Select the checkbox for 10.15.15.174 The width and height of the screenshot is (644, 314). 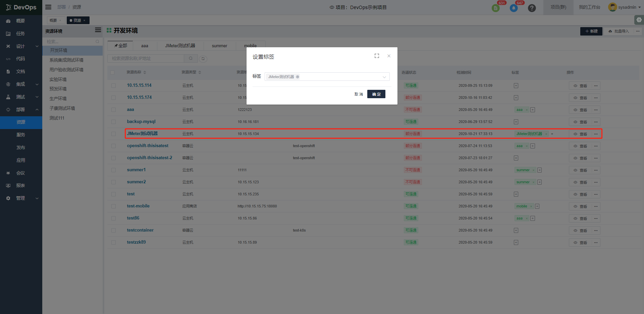[113, 98]
